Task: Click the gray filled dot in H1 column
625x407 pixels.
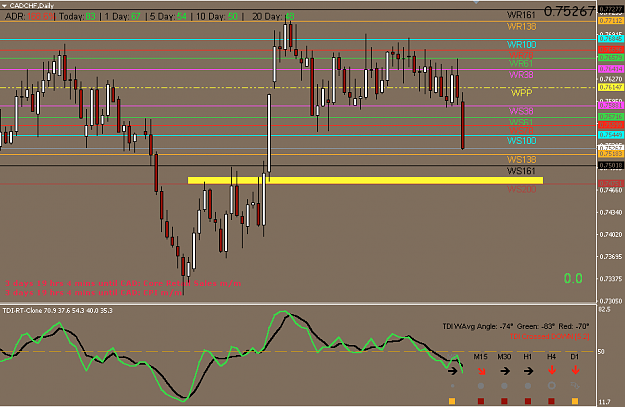Action: point(528,386)
